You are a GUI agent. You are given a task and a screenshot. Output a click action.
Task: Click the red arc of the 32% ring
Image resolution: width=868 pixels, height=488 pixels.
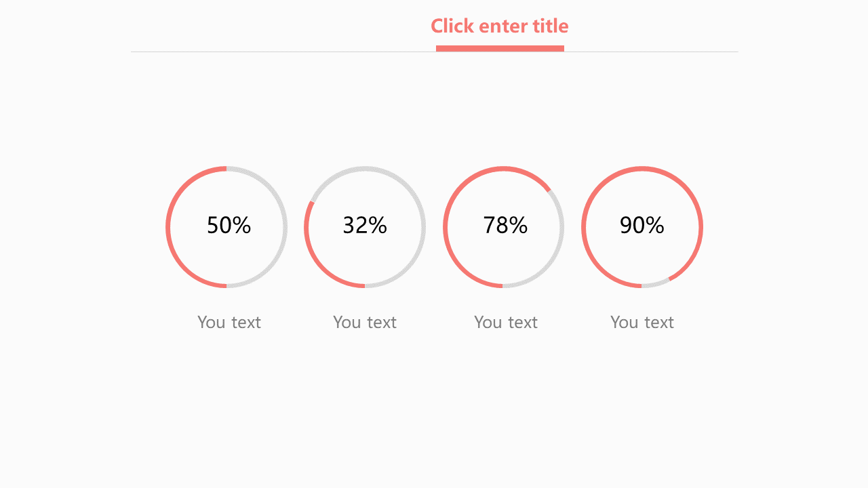(x=307, y=230)
